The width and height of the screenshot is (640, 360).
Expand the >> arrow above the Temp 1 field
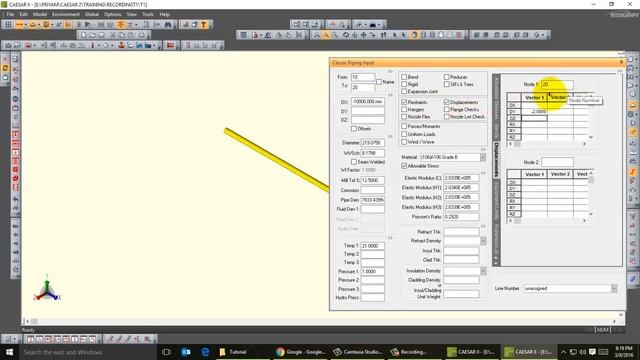click(390, 238)
